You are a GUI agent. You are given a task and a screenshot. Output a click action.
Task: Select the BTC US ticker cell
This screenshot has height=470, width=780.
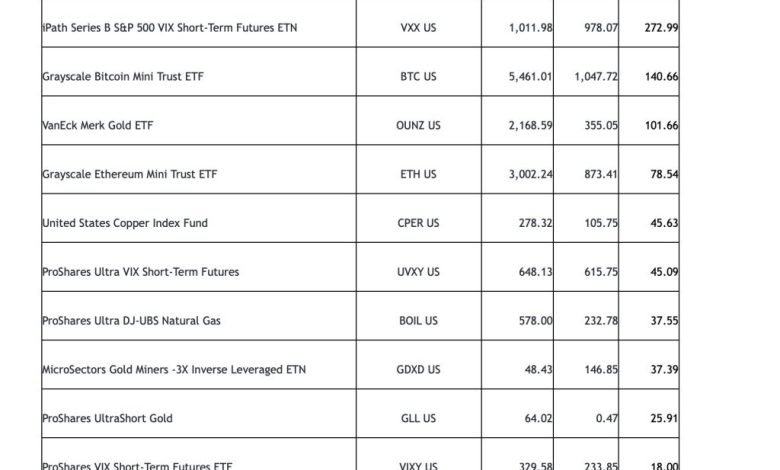417,76
